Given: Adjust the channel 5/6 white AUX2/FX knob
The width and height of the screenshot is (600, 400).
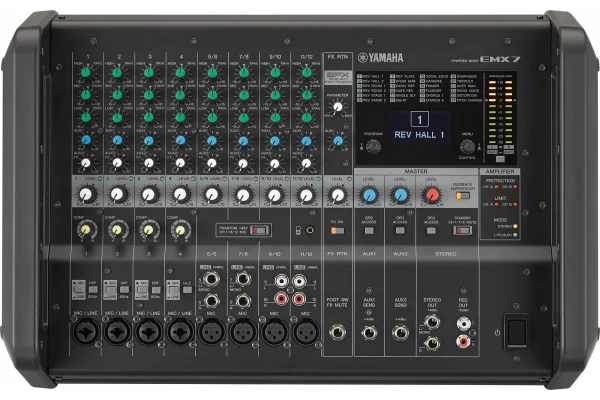Looking at the screenshot, I should tap(212, 163).
